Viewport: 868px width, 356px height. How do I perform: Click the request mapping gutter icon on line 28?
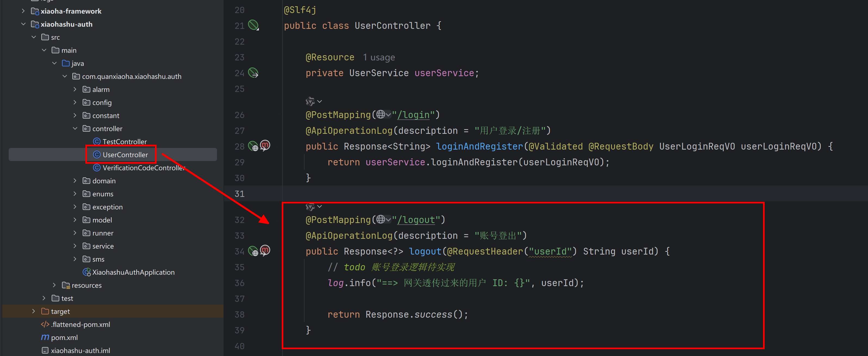pyautogui.click(x=253, y=146)
